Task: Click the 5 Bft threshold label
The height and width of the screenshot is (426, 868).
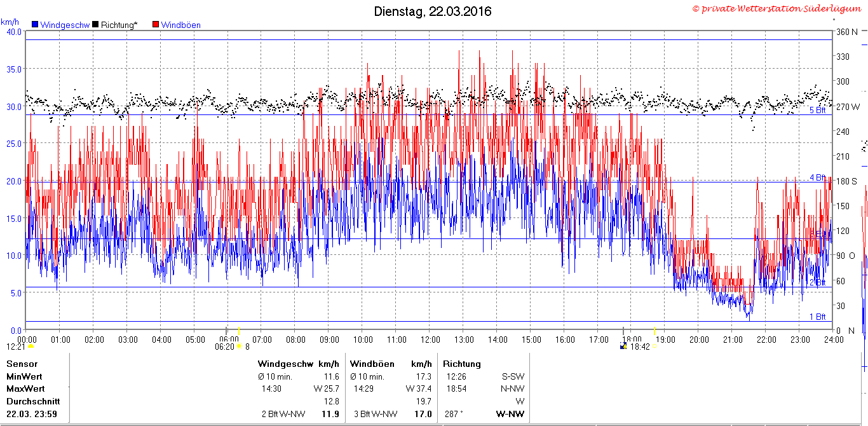Action: 817,111
